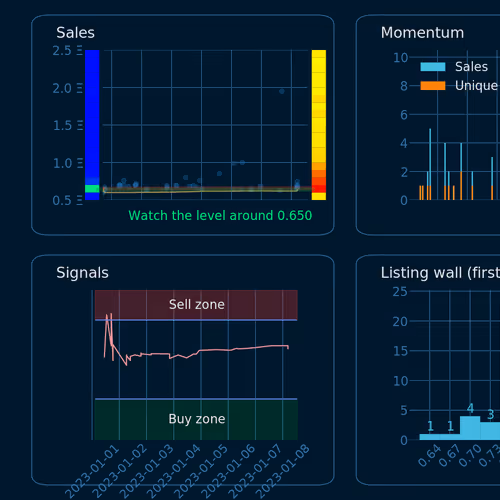Click the yellow heat color bar right of Sales chart
Viewport: 500px width, 500px height.
[x=319, y=125]
